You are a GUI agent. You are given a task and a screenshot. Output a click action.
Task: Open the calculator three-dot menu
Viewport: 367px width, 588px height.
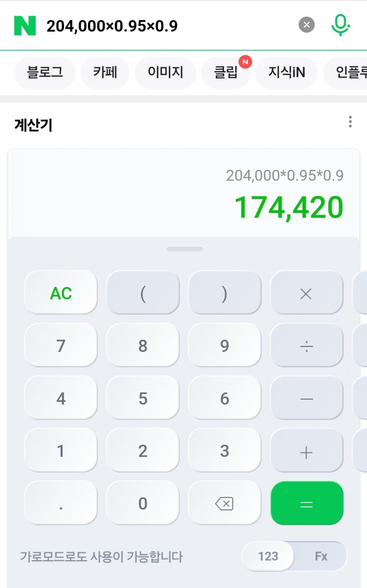[x=350, y=122]
